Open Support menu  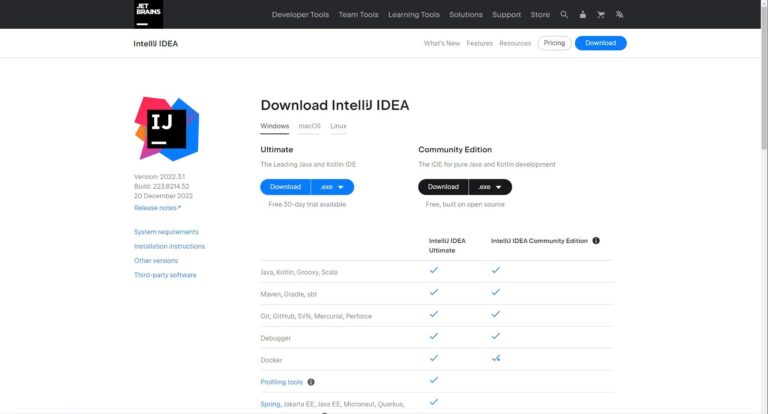506,15
